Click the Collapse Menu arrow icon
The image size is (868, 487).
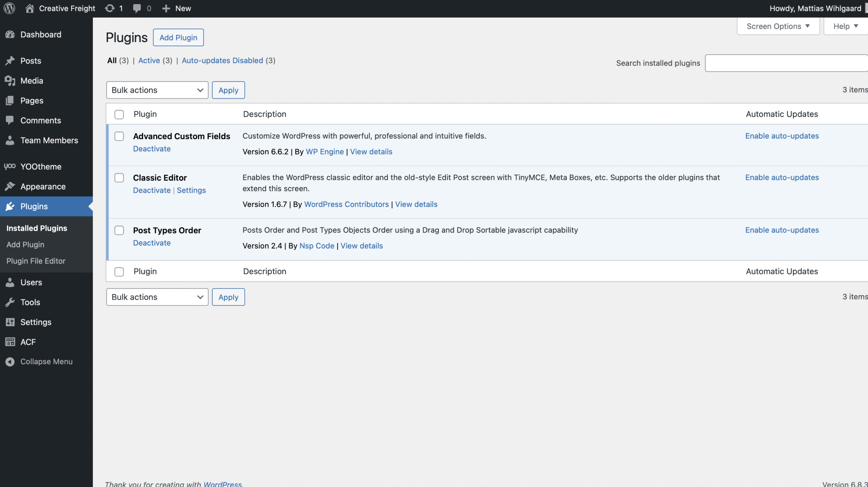(x=10, y=362)
